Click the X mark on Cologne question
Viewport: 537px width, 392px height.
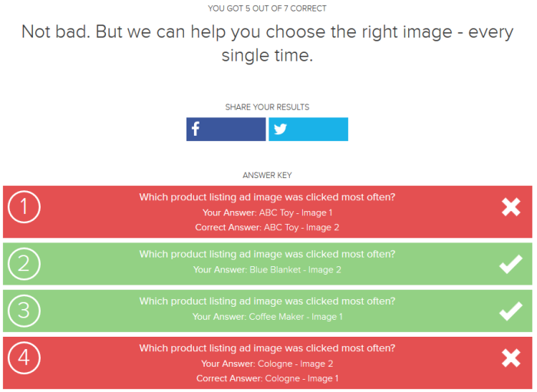tap(511, 358)
